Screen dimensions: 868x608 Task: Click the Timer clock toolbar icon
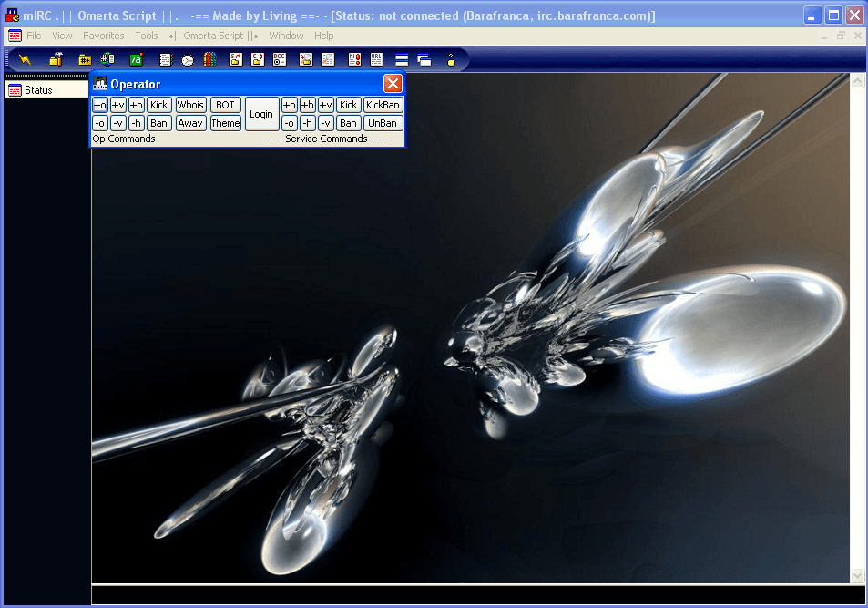pyautogui.click(x=188, y=59)
